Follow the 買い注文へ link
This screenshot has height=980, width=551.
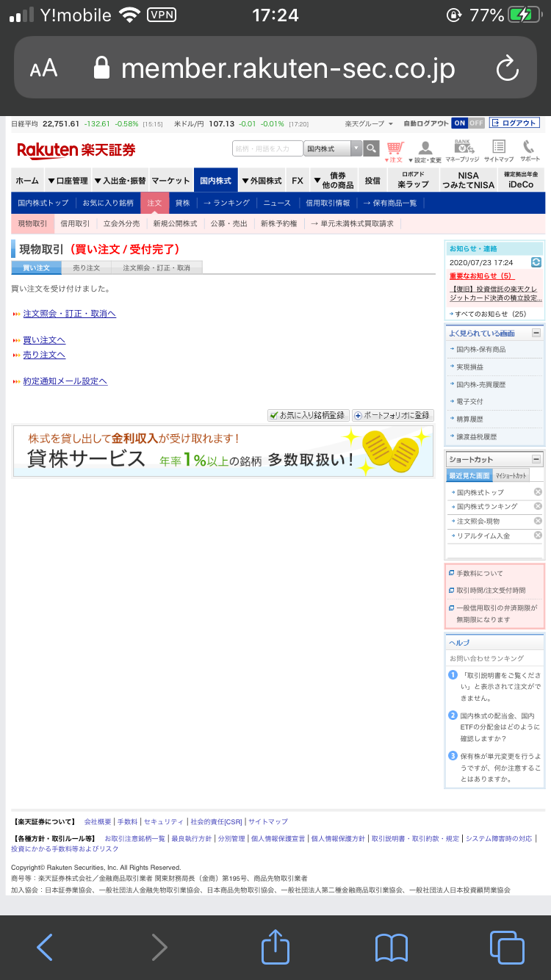(44, 340)
